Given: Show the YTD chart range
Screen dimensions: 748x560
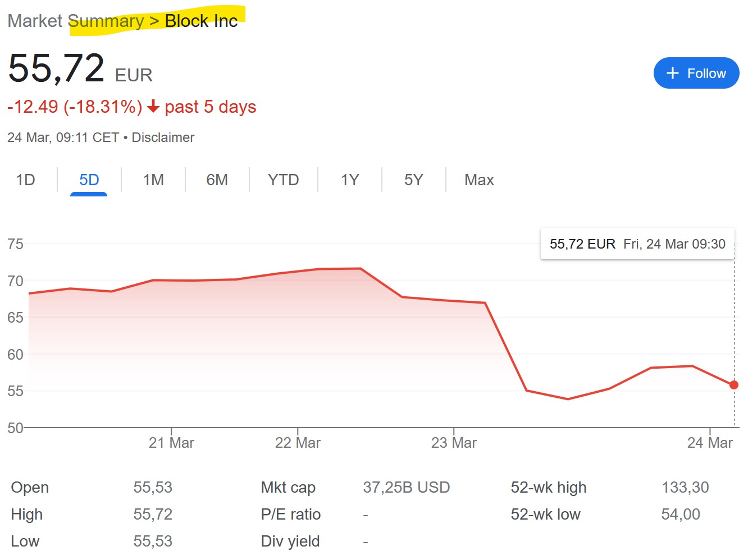Looking at the screenshot, I should pyautogui.click(x=284, y=180).
